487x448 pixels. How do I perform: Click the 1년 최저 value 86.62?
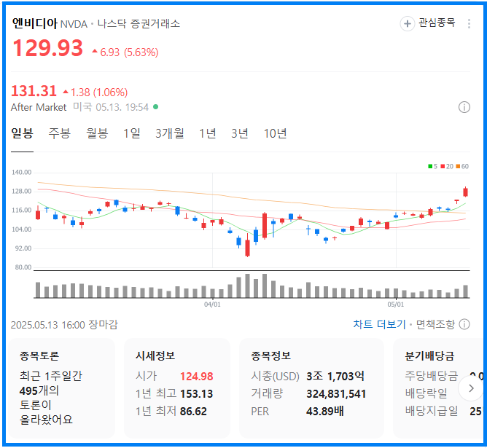[193, 412]
